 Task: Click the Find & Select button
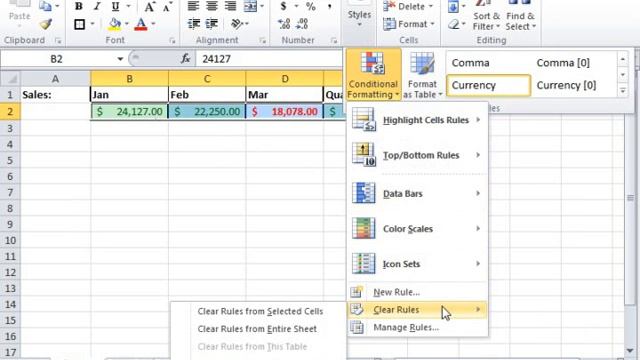click(x=520, y=16)
